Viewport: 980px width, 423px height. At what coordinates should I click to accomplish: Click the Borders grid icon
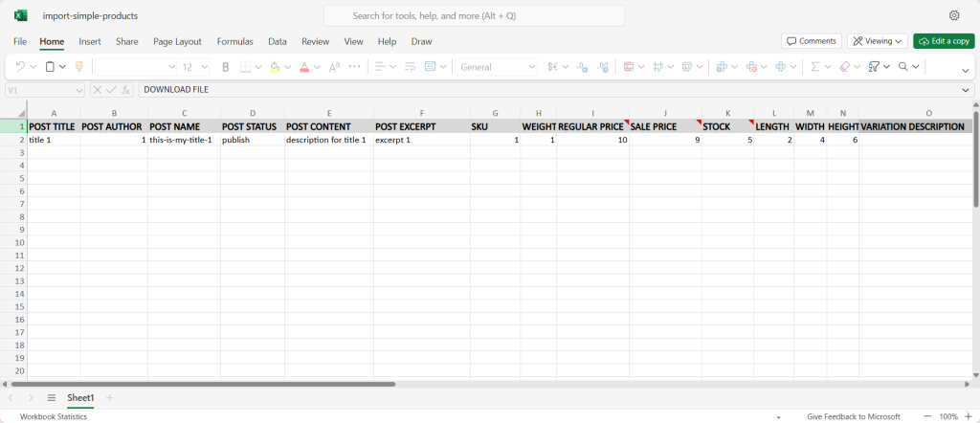pyautogui.click(x=246, y=67)
